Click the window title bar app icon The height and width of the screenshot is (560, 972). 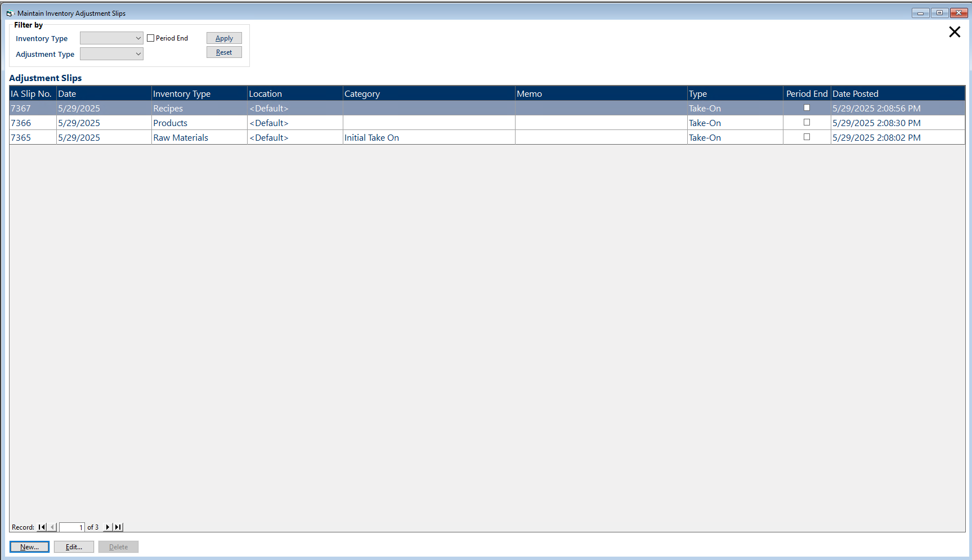(x=10, y=14)
